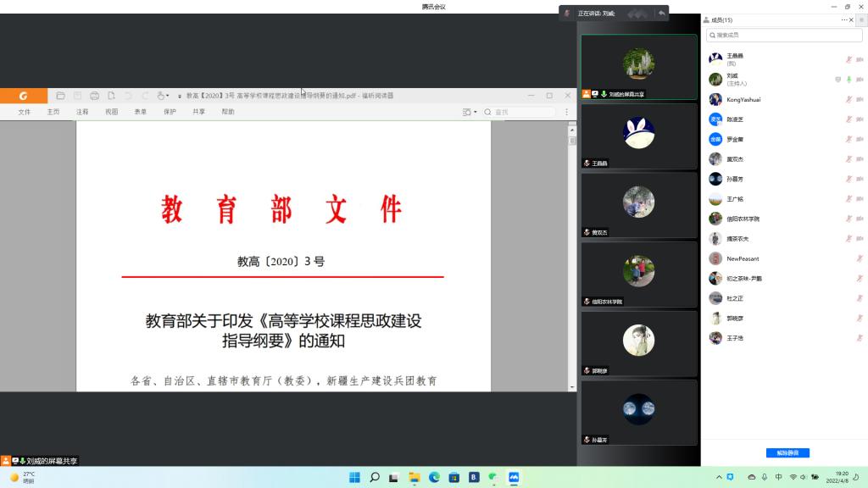Open the 文件 menu in PDF reader
This screenshot has height=488, width=868.
(x=24, y=112)
